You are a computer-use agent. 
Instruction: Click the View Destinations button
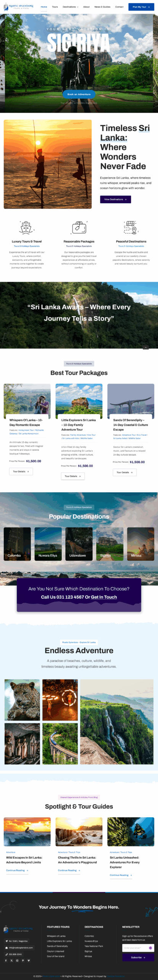pos(115,199)
